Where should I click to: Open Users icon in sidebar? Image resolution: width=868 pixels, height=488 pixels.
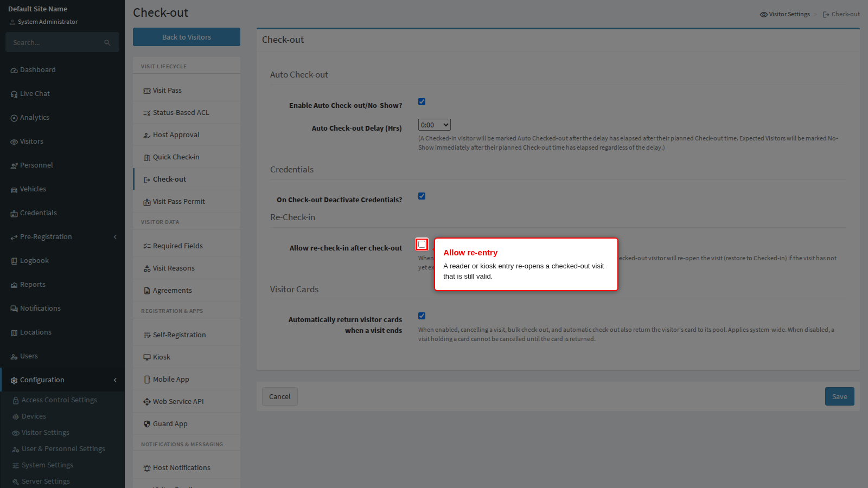14,357
